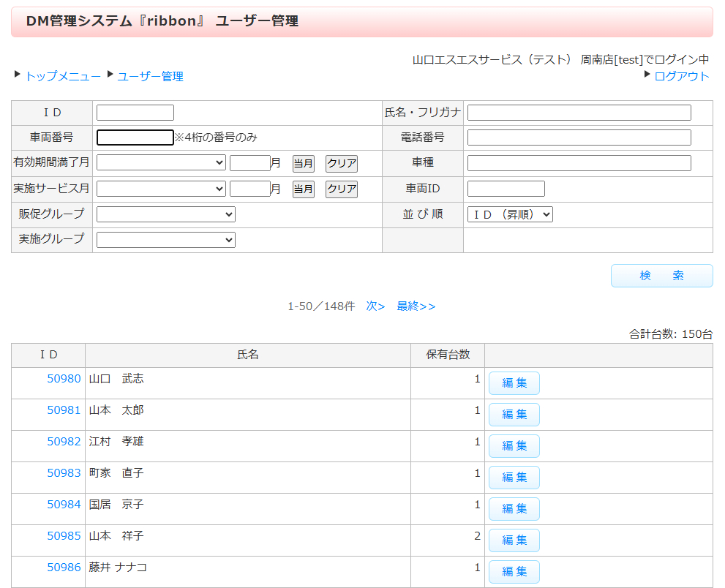This screenshot has height=588, width=725.
Task: Open the ユーザー管理 breadcrumb link
Action: pyautogui.click(x=150, y=76)
